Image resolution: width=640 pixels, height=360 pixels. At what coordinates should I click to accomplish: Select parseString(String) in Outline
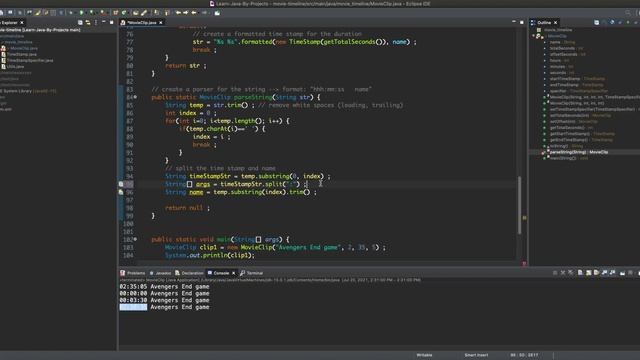pyautogui.click(x=579, y=152)
